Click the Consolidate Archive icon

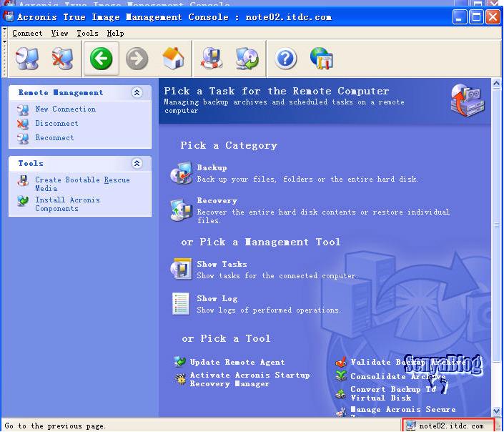[x=341, y=375]
